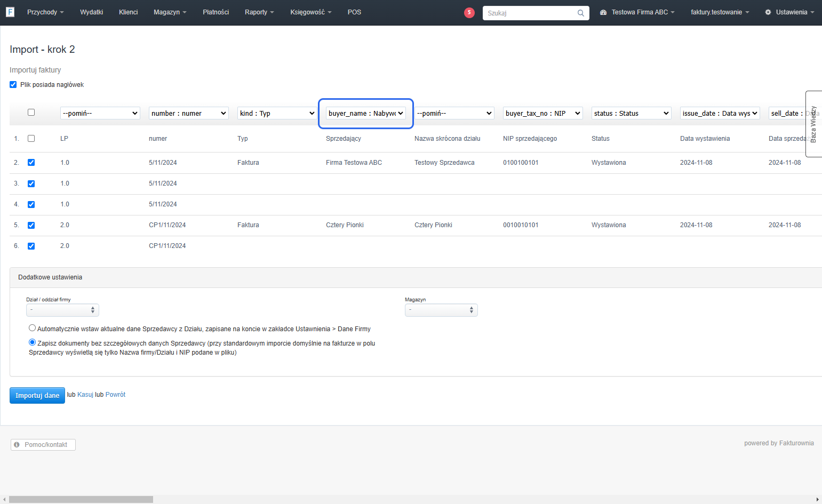Click the Fakturownia footer link
Viewport: 822px width, 504px height.
[x=796, y=443]
